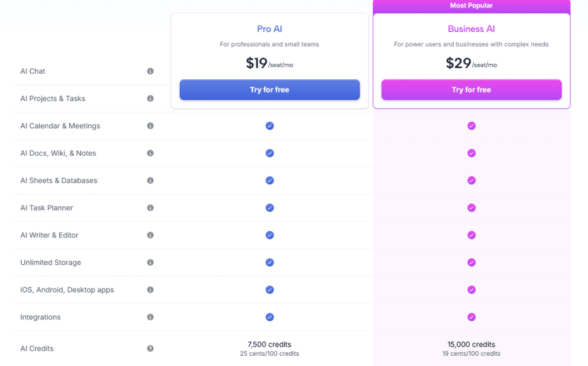Click Try for free under Pro AI
Image resolution: width=588 pixels, height=366 pixels.
click(x=269, y=90)
